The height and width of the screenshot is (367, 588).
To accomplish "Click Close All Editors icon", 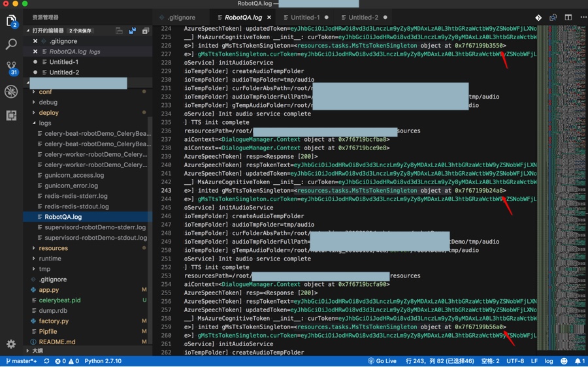I will click(x=146, y=31).
